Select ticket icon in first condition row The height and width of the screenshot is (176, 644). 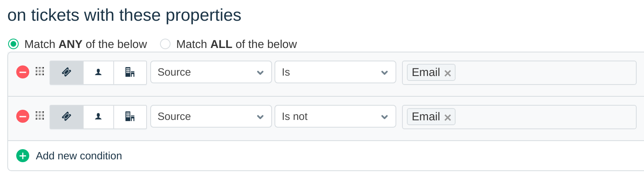[x=67, y=72]
